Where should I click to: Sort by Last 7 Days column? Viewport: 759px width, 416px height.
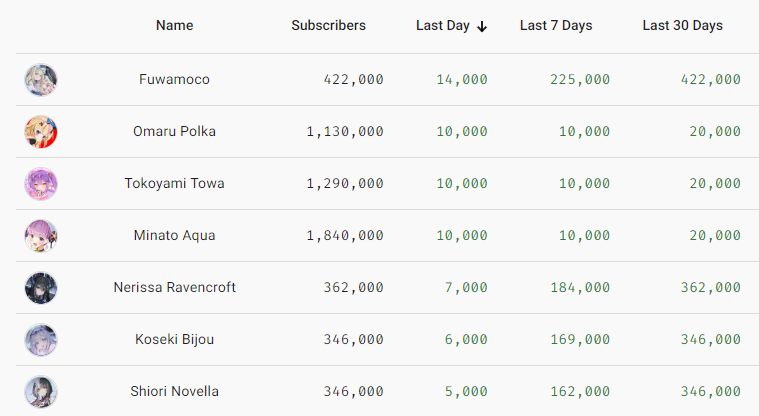pos(556,26)
